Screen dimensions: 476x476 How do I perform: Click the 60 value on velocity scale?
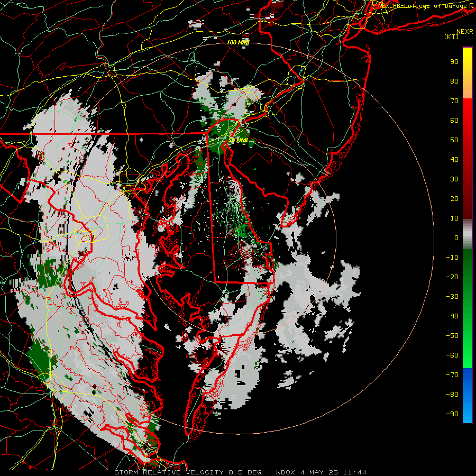[454, 120]
